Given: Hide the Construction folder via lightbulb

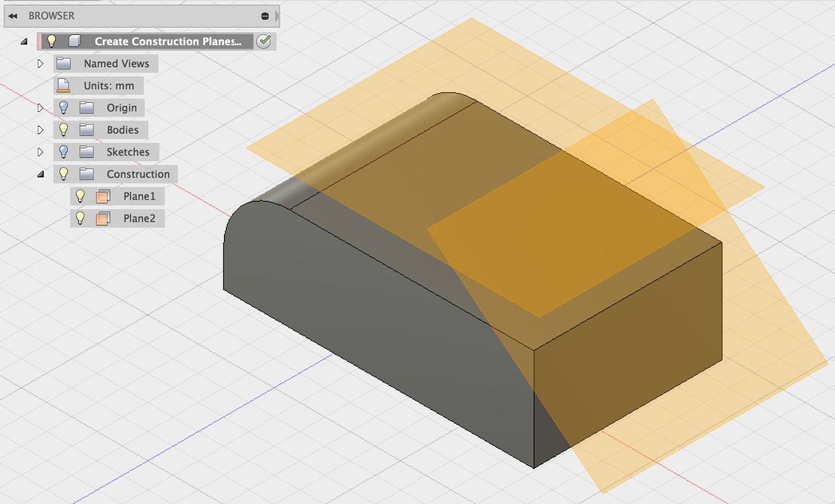Looking at the screenshot, I should pos(64,174).
